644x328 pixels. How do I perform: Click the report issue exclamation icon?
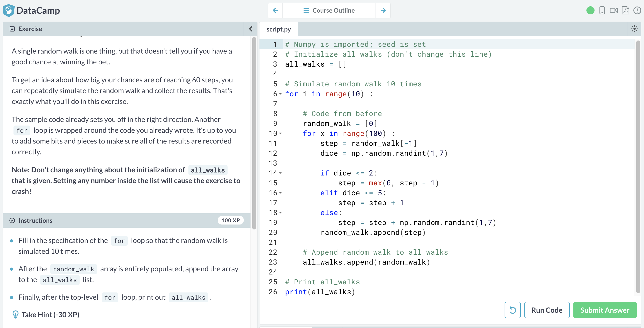click(637, 11)
